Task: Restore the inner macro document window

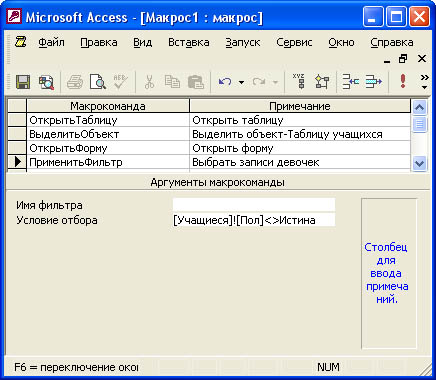Action: [x=403, y=59]
